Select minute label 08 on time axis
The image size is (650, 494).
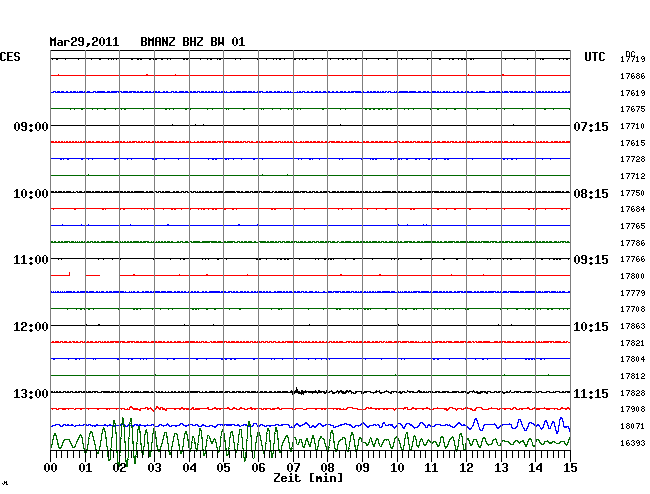327,468
